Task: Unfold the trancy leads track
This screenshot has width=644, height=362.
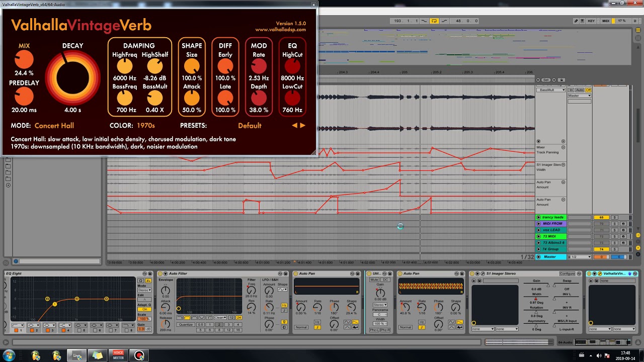Action: point(538,217)
